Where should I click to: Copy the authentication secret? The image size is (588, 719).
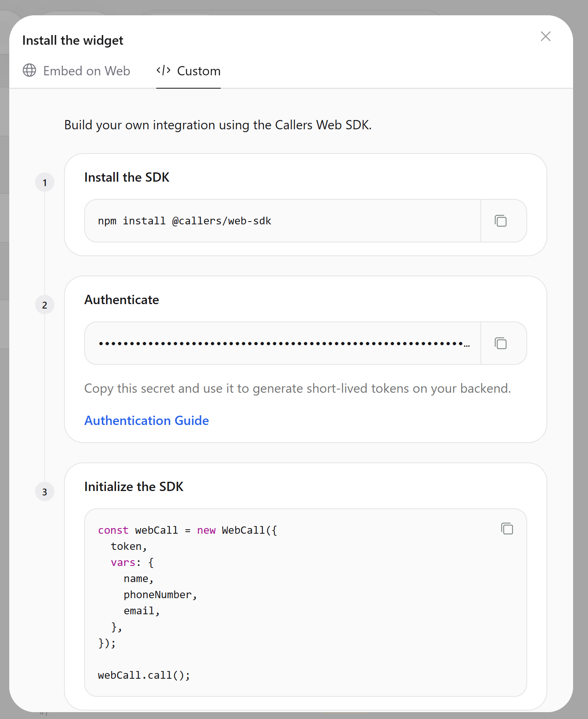(x=501, y=343)
